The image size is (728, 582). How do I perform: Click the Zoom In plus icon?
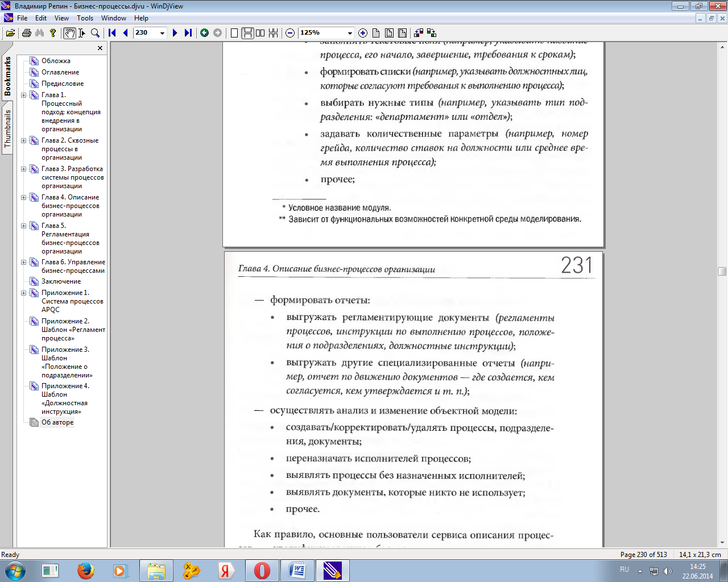(363, 33)
